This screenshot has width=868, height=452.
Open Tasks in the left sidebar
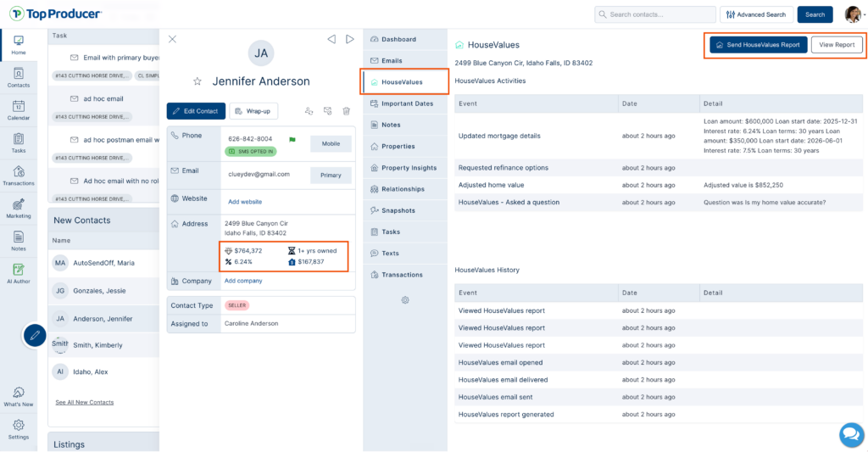click(19, 143)
